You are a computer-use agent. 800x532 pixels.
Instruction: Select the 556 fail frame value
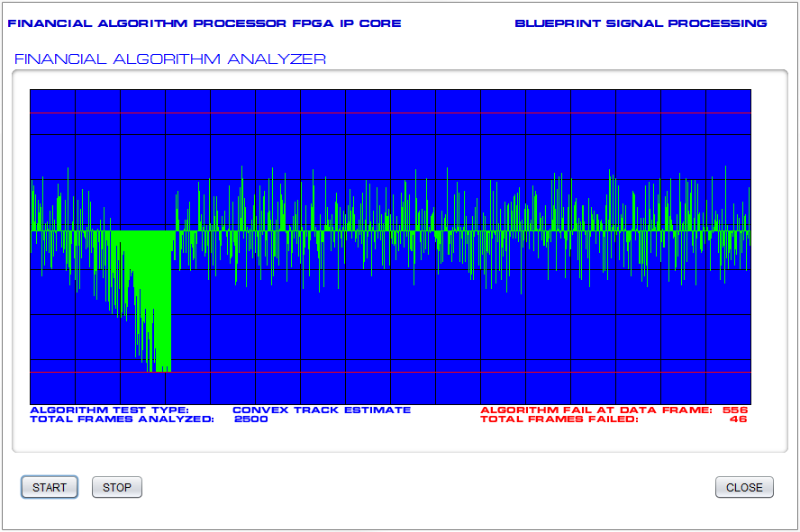pyautogui.click(x=735, y=410)
